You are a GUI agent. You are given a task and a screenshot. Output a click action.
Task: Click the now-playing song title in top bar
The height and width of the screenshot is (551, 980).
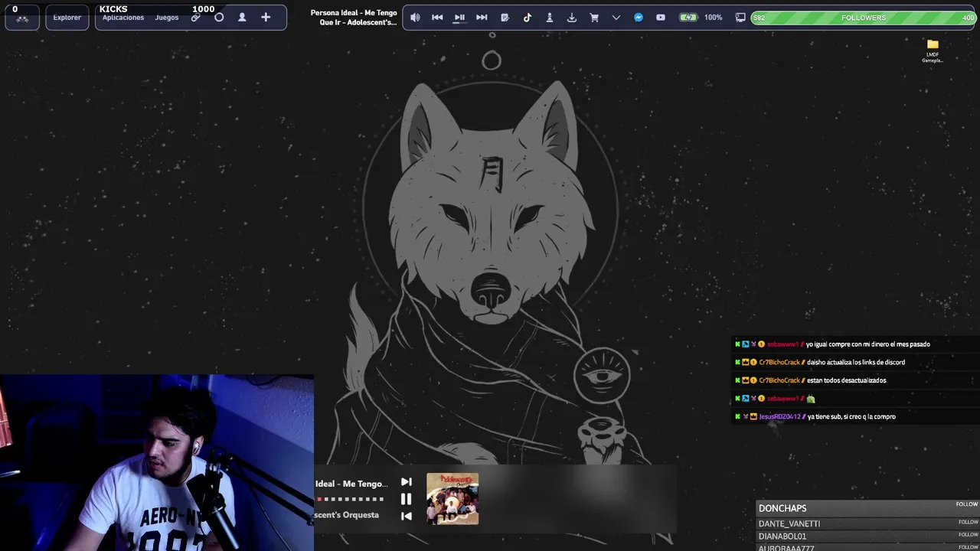point(354,18)
